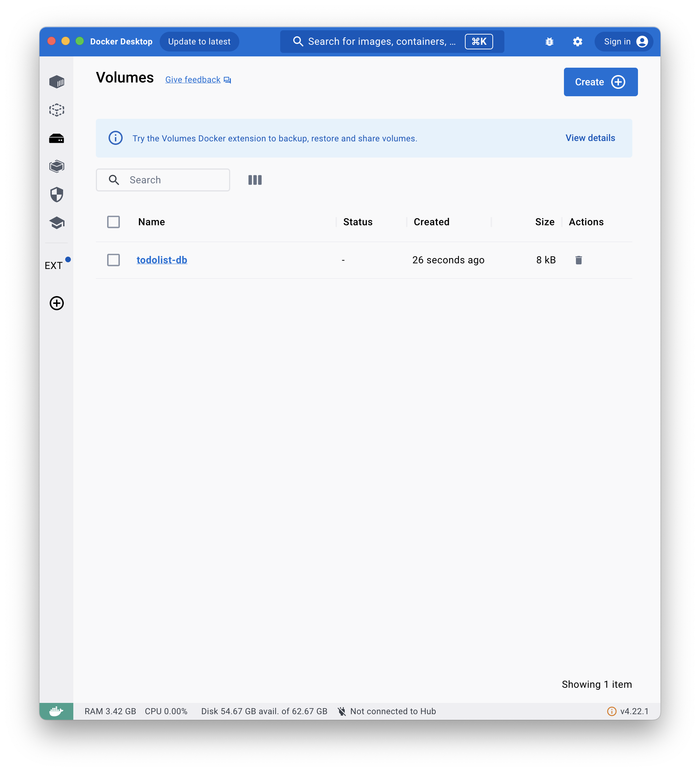Image resolution: width=700 pixels, height=772 pixels.
Task: Focus the volumes Search field
Action: click(x=163, y=180)
